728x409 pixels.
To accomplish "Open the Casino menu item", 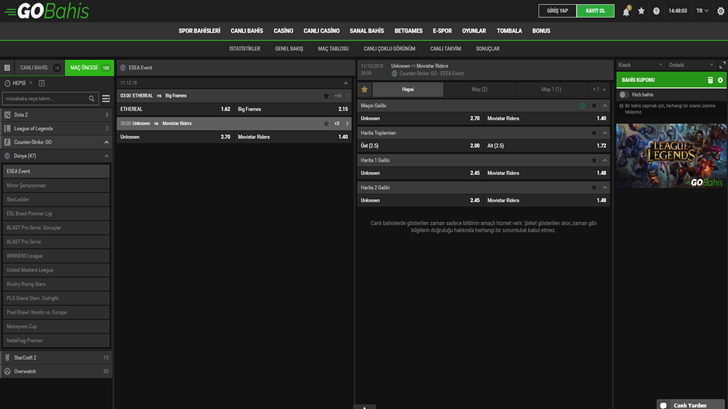I will pyautogui.click(x=283, y=31).
